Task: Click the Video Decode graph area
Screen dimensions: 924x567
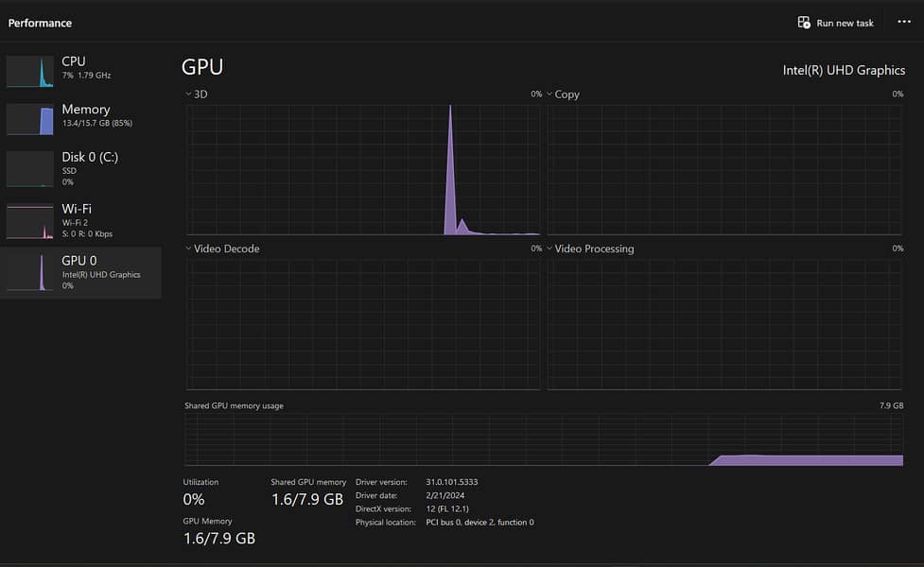Action: tap(363, 324)
